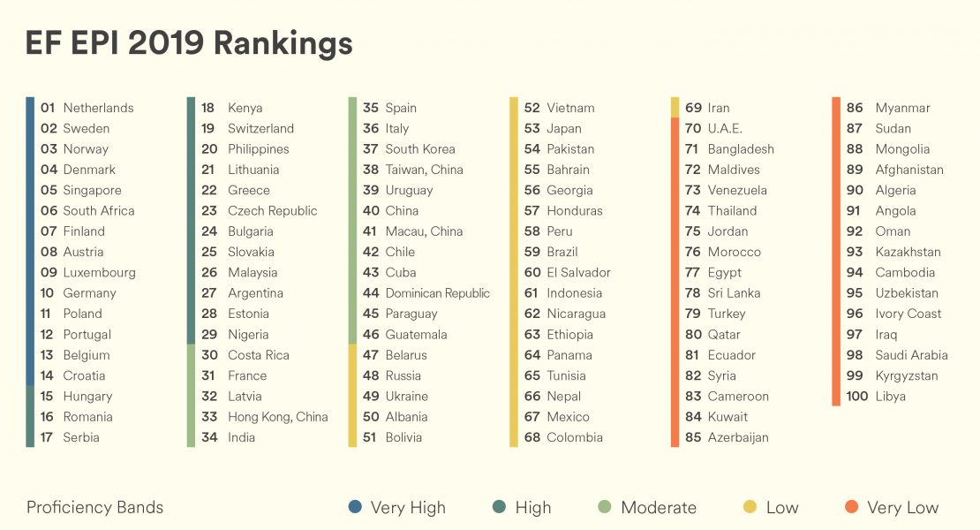This screenshot has width=980, height=530.
Task: Select Japan at rank 53
Action: [564, 128]
